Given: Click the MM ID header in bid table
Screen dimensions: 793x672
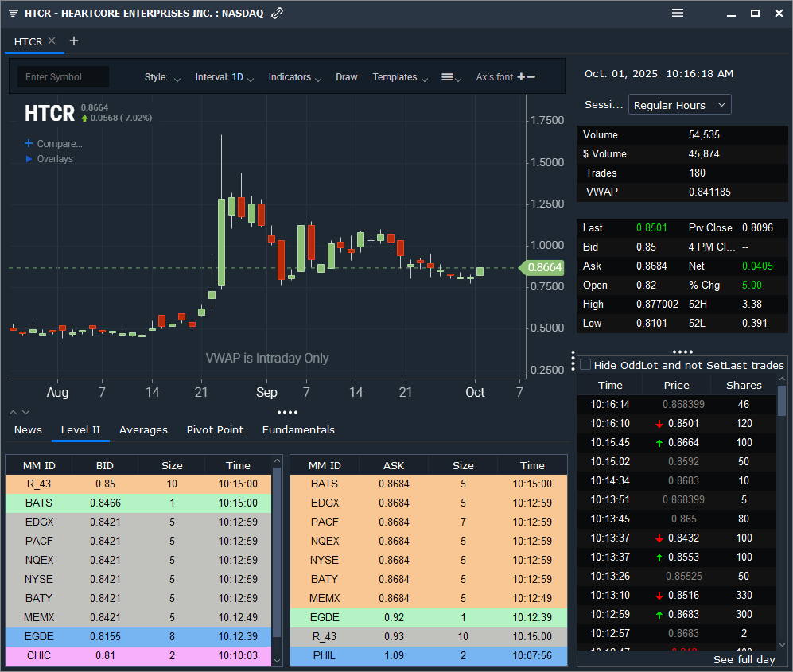Looking at the screenshot, I should point(39,465).
